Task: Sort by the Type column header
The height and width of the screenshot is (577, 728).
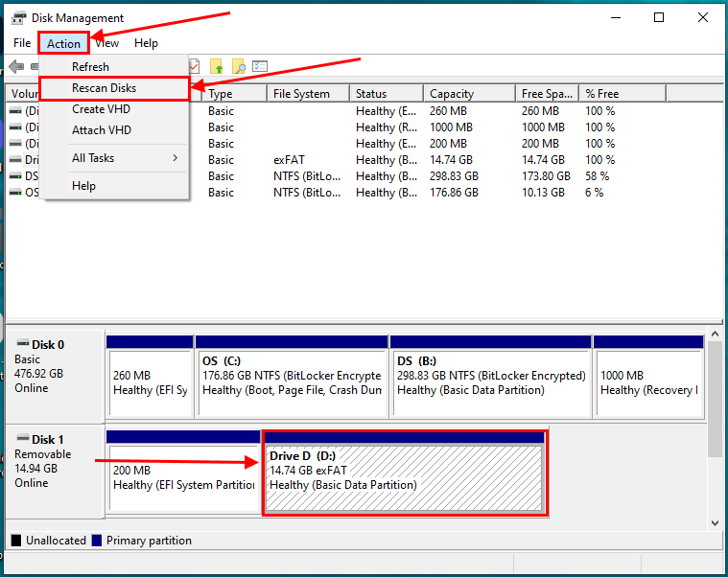Action: click(234, 94)
